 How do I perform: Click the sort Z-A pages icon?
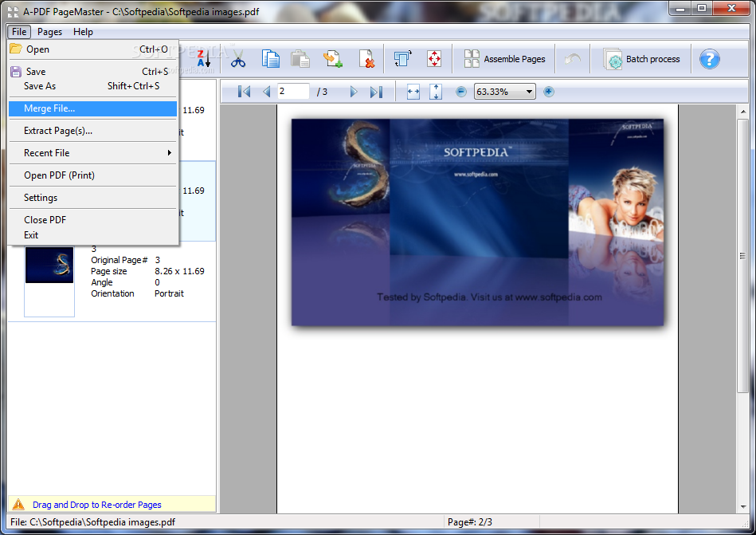click(x=203, y=59)
